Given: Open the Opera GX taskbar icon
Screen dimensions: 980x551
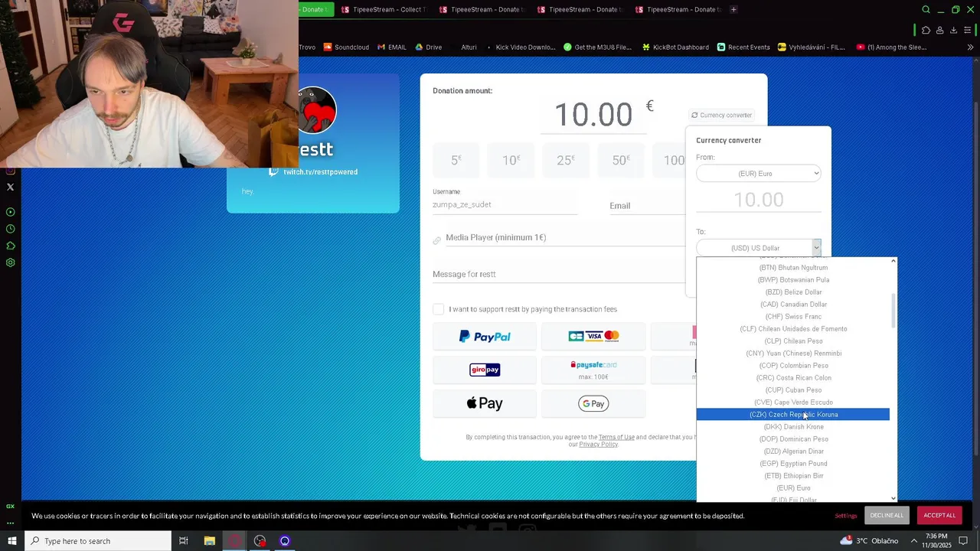Looking at the screenshot, I should click(234, 541).
